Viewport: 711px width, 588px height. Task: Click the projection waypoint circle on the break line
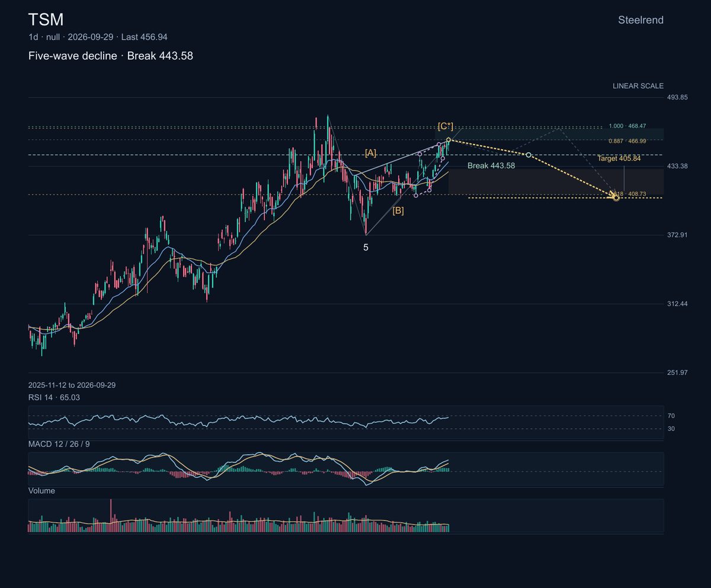[x=529, y=155]
